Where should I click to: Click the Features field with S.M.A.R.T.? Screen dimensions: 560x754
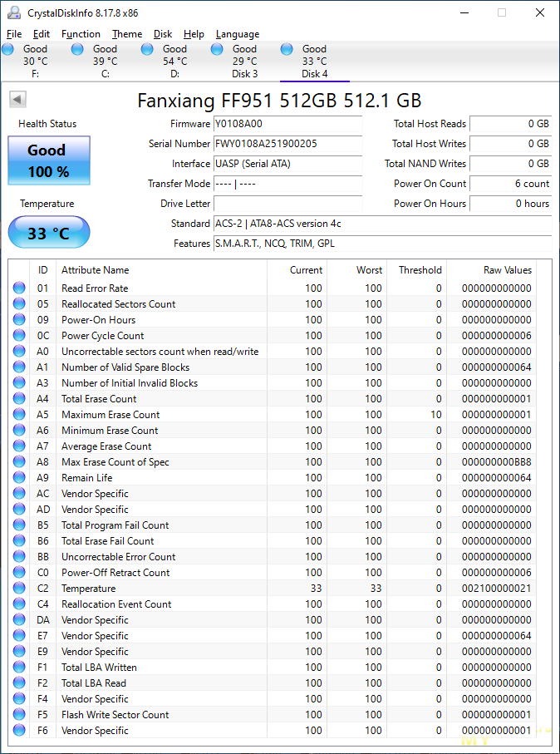(383, 244)
